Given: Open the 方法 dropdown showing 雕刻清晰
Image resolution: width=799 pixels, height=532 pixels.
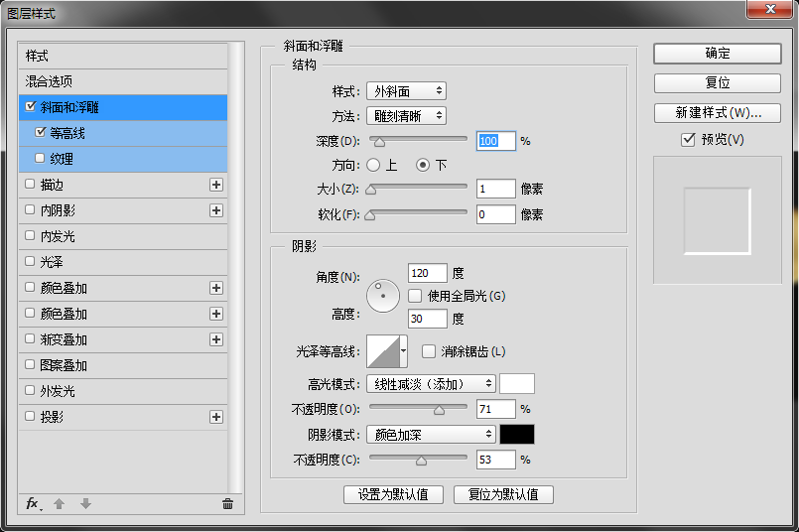Looking at the screenshot, I should 406,116.
